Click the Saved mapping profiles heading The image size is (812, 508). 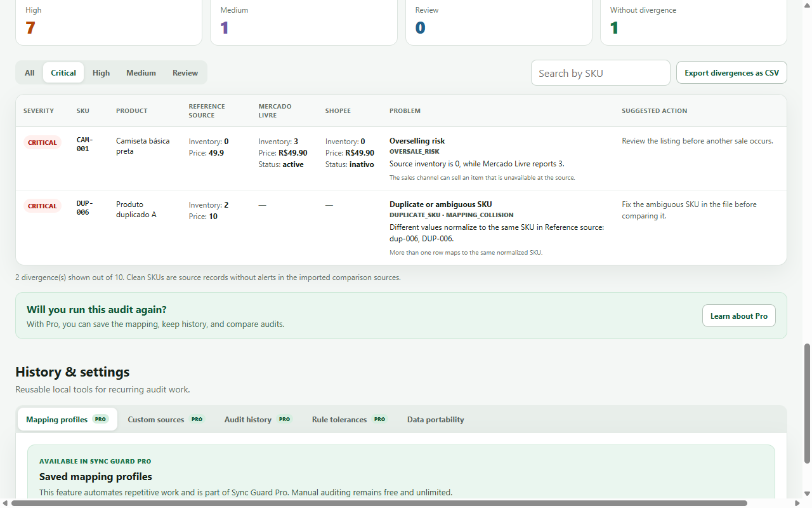[96, 477]
